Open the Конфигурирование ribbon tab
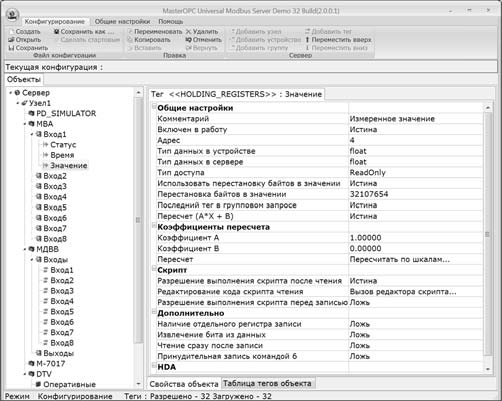 click(x=55, y=21)
